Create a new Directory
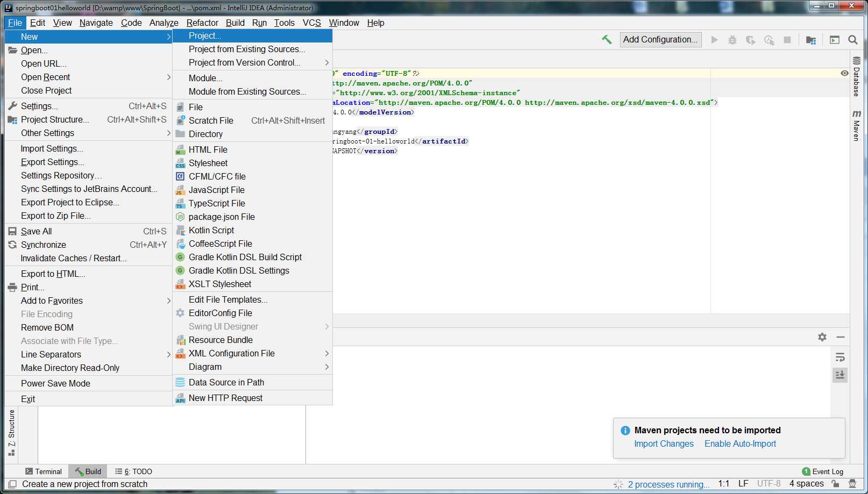 (x=252, y=134)
